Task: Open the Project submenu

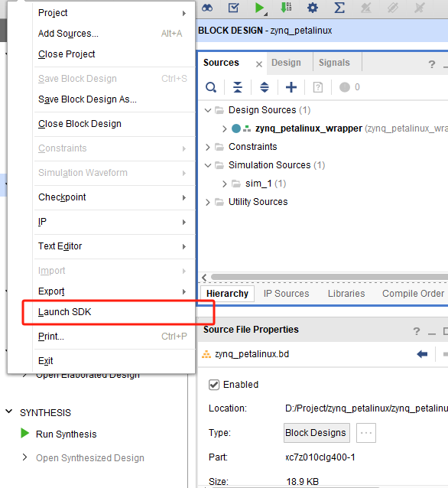Action: (x=114, y=13)
